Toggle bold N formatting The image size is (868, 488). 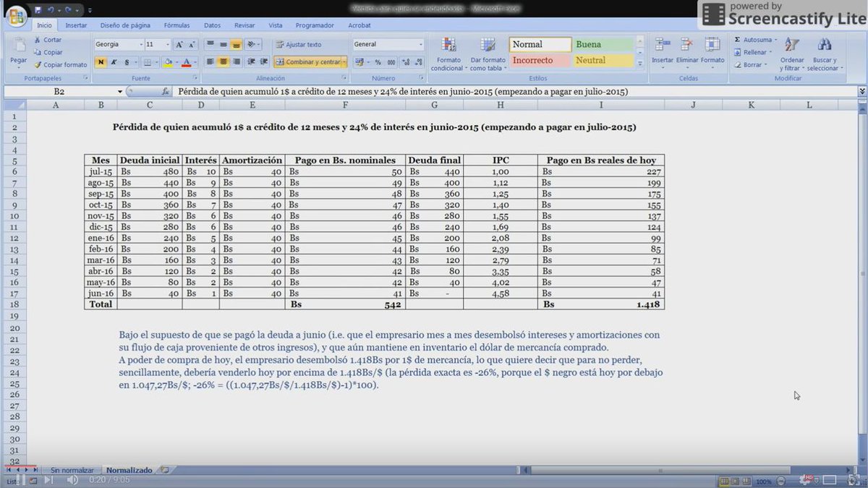(101, 62)
